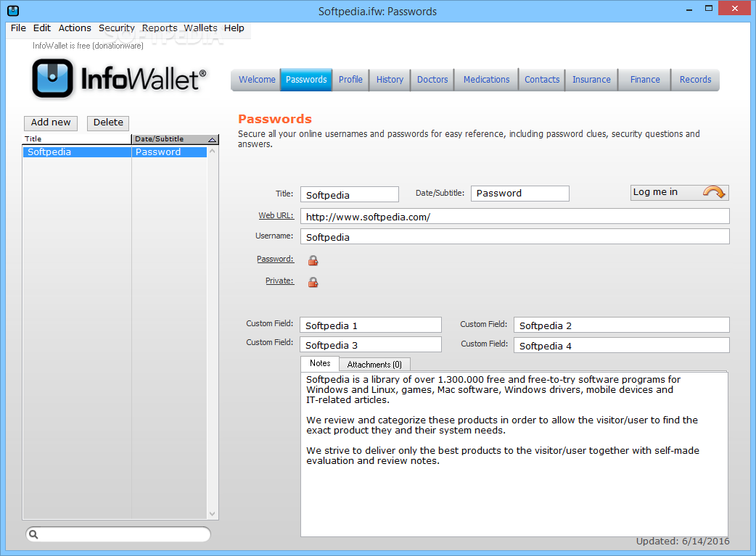Click the Private lock icon
756x556 pixels.
[313, 282]
